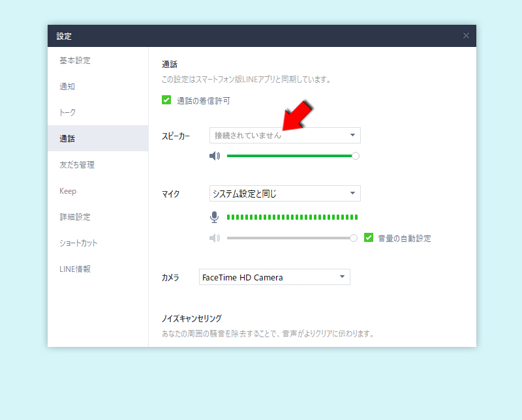Open the スピーカー device dropdown
This screenshot has width=522, height=420.
pos(284,135)
